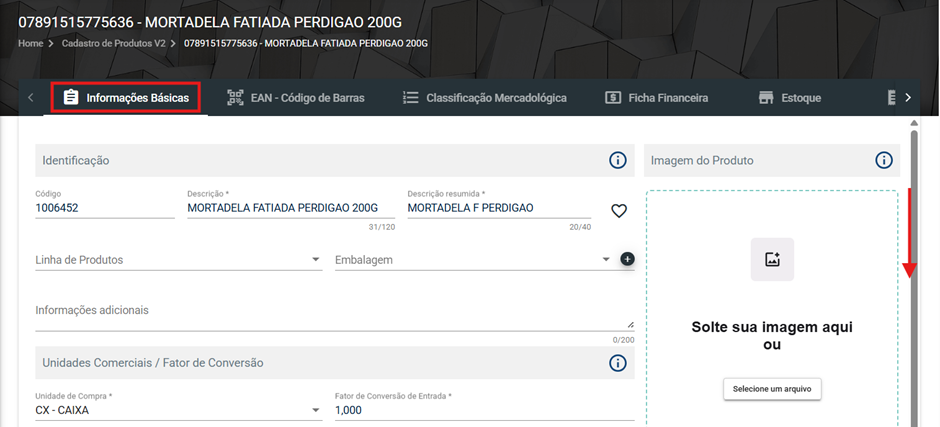Viewport: 940px width, 427px height.
Task: Open info for Unidades Comerciais section
Action: tap(617, 363)
